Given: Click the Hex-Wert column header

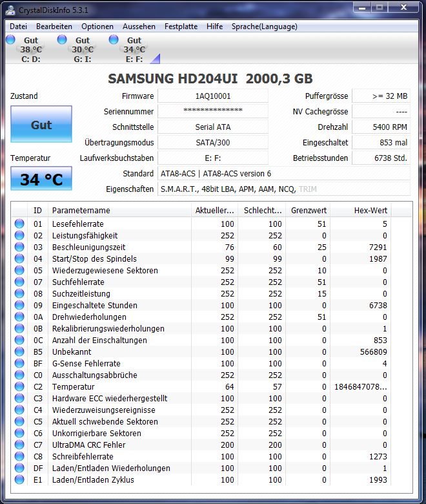Looking at the screenshot, I should (361, 210).
